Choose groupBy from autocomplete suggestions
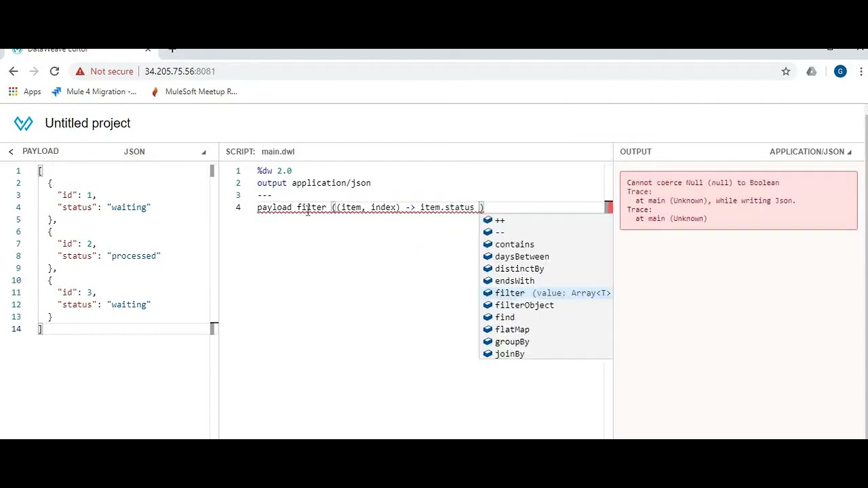 click(547, 342)
